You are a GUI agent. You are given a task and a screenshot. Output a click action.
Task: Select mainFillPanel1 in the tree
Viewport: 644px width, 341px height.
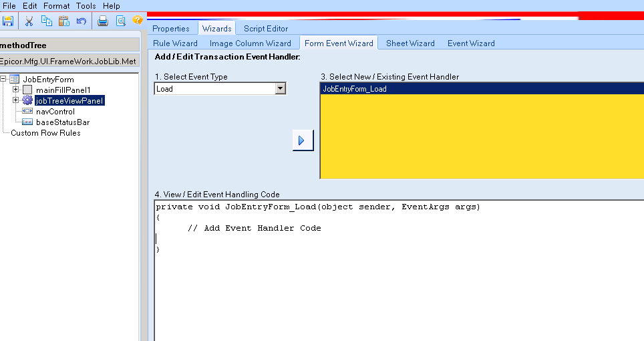[x=63, y=90]
